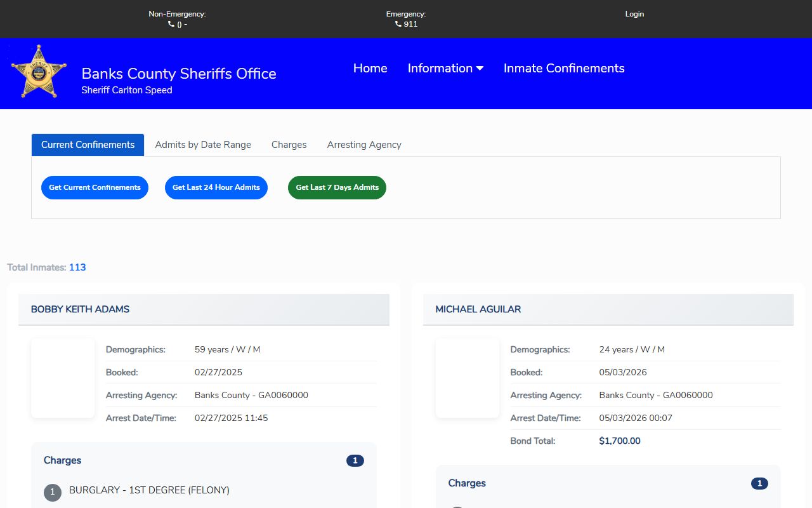Select the Current Confinements tab
Image resolution: width=812 pixels, height=508 pixels.
tap(88, 145)
